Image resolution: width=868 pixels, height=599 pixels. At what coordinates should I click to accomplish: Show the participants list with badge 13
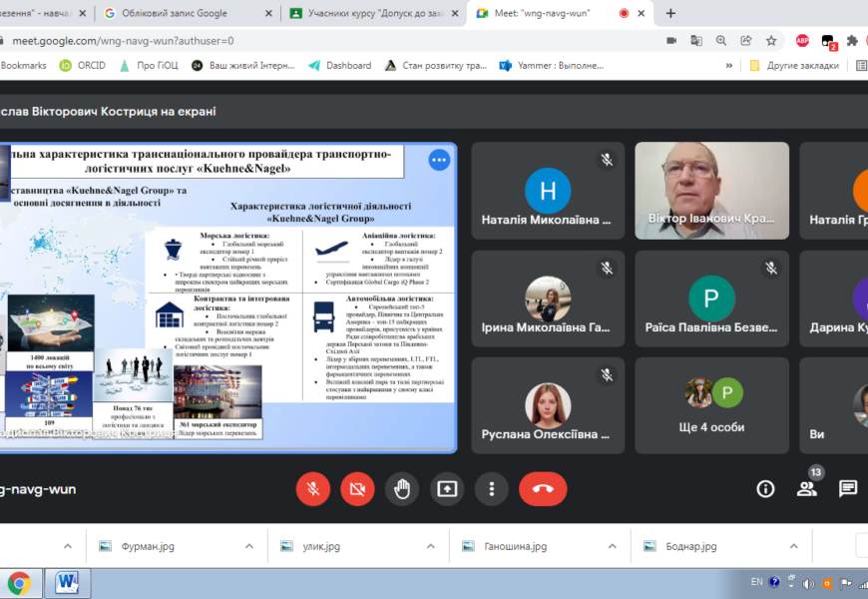coord(807,487)
